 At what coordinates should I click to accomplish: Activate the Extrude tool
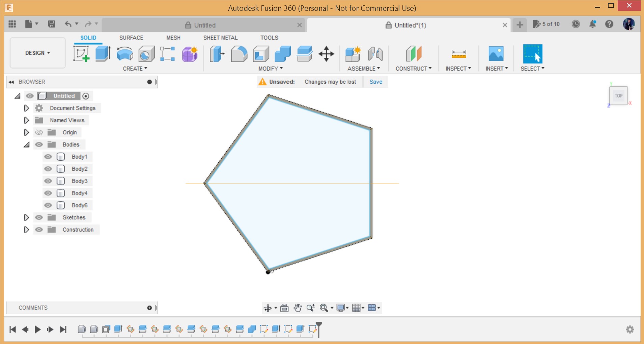tap(102, 54)
